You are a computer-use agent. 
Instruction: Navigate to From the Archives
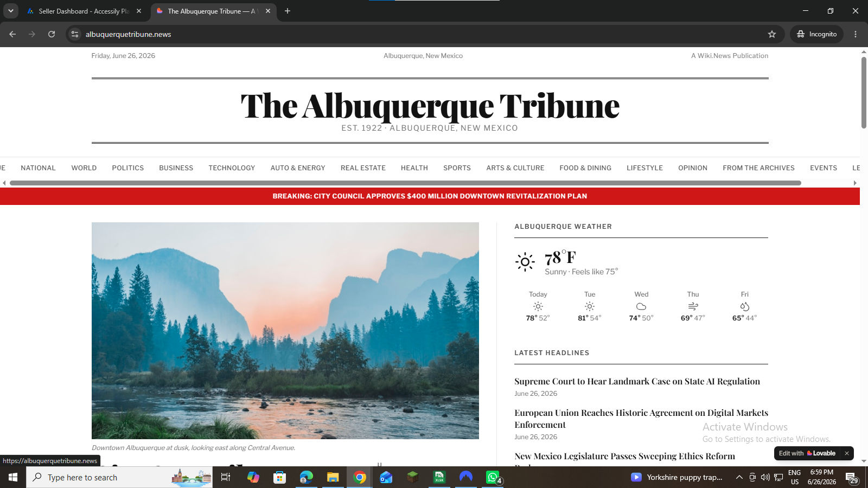pyautogui.click(x=758, y=168)
